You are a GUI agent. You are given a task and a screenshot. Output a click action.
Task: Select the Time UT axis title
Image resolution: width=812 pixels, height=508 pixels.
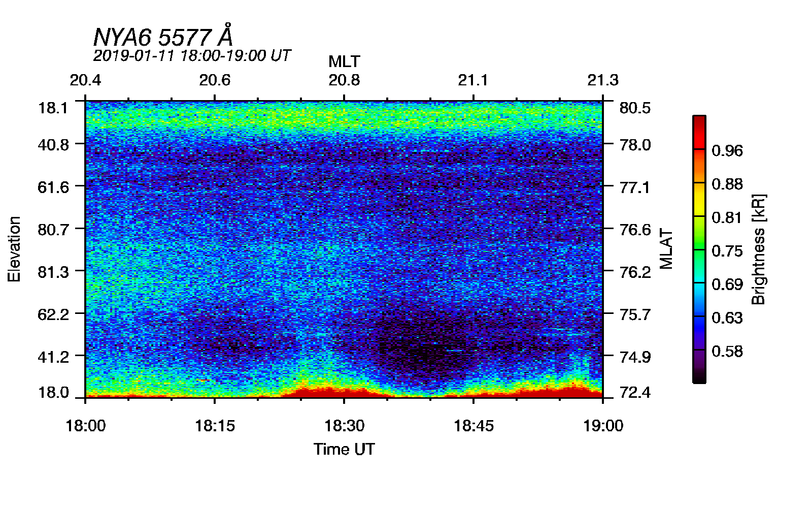tap(344, 449)
